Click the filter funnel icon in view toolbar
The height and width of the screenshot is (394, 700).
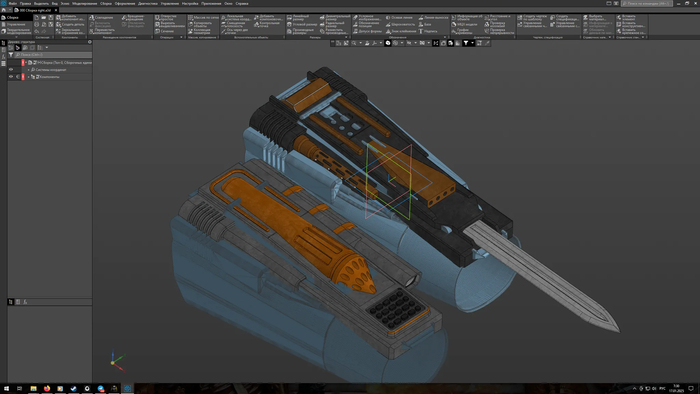(466, 43)
